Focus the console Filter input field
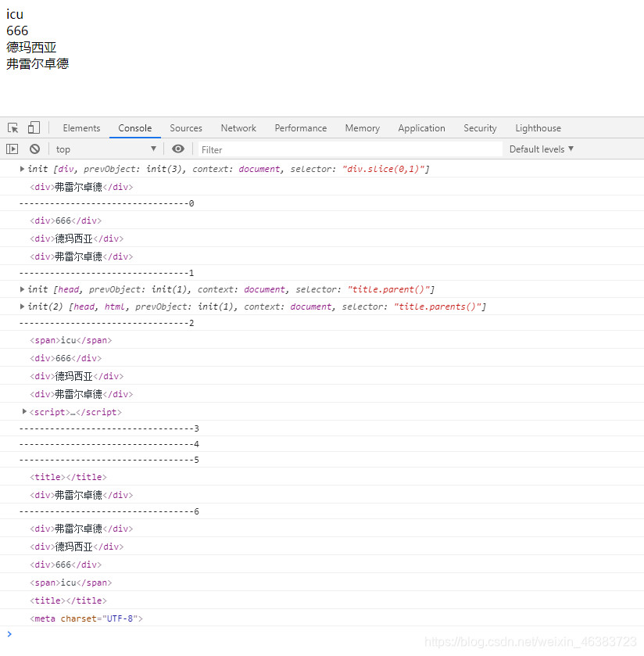 coord(350,149)
